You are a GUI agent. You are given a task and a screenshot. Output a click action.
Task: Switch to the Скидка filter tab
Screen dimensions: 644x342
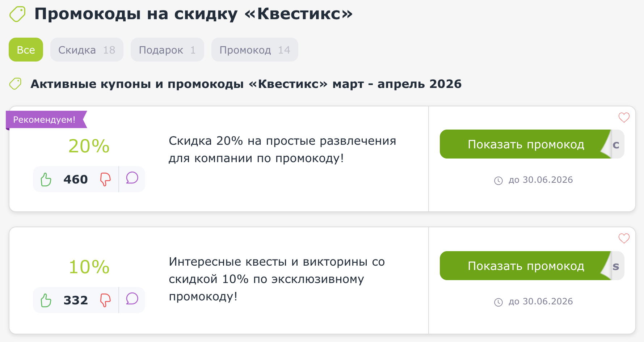click(87, 50)
